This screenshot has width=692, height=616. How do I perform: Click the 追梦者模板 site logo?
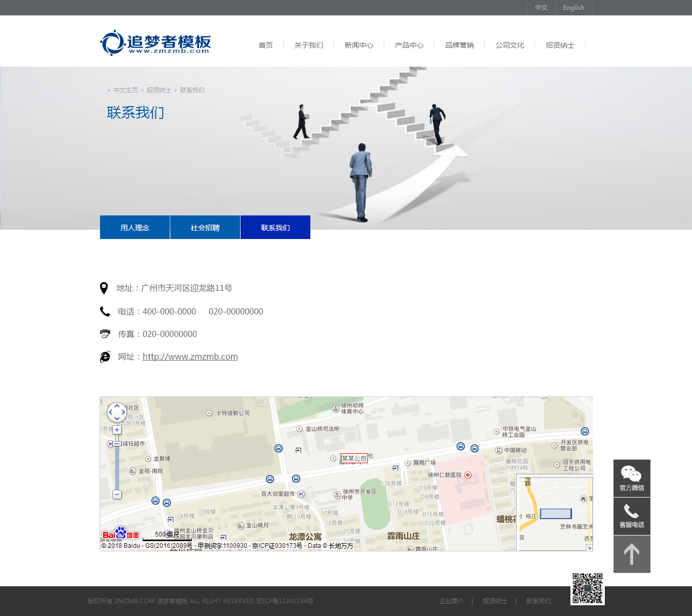pyautogui.click(x=155, y=43)
